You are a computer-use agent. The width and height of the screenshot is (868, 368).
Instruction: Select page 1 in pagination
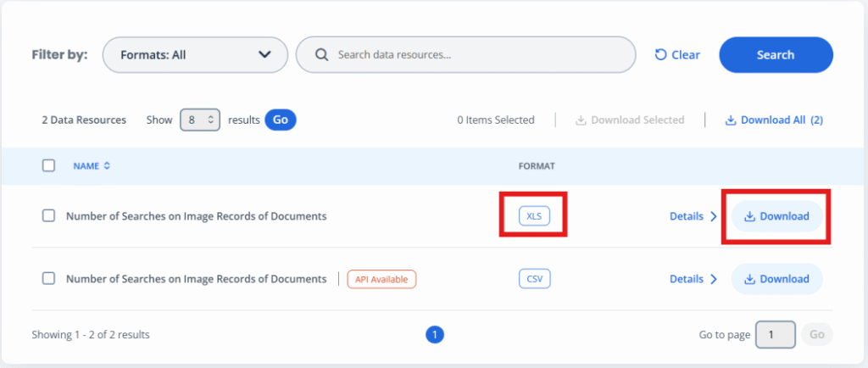[x=434, y=335]
